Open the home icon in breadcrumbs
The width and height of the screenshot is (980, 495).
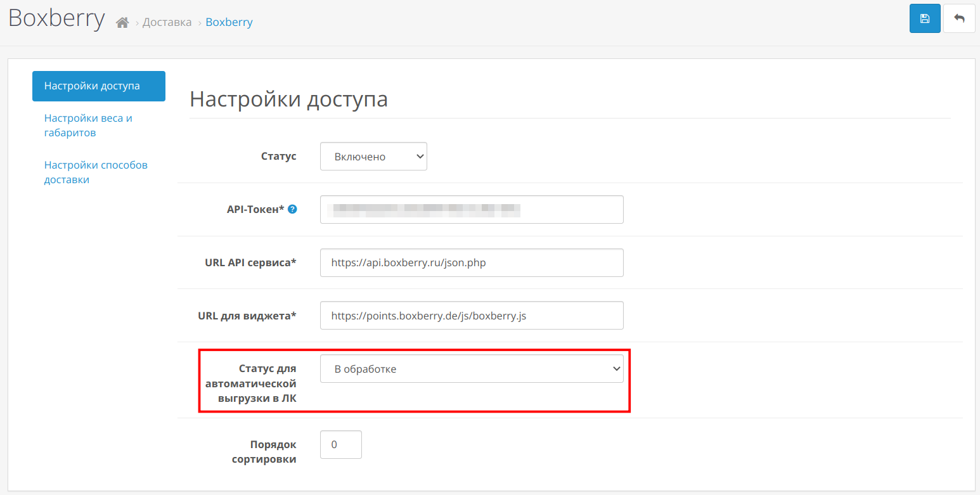[x=122, y=23]
